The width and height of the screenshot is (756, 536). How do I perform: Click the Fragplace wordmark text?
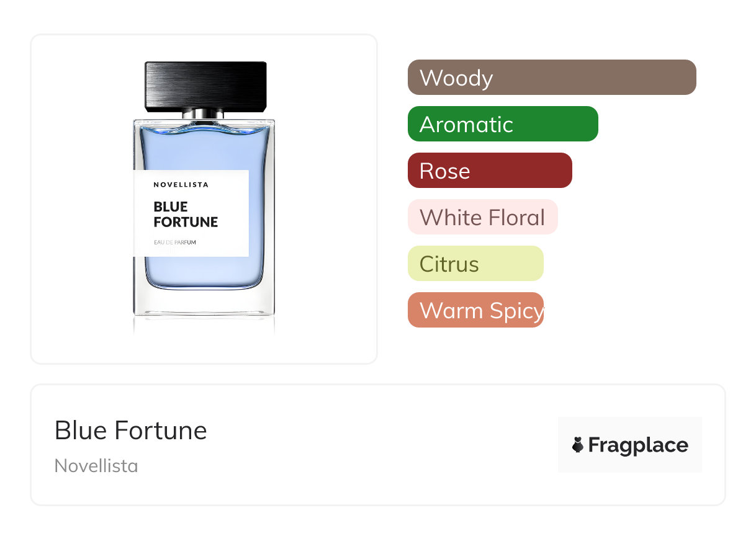[x=638, y=445]
